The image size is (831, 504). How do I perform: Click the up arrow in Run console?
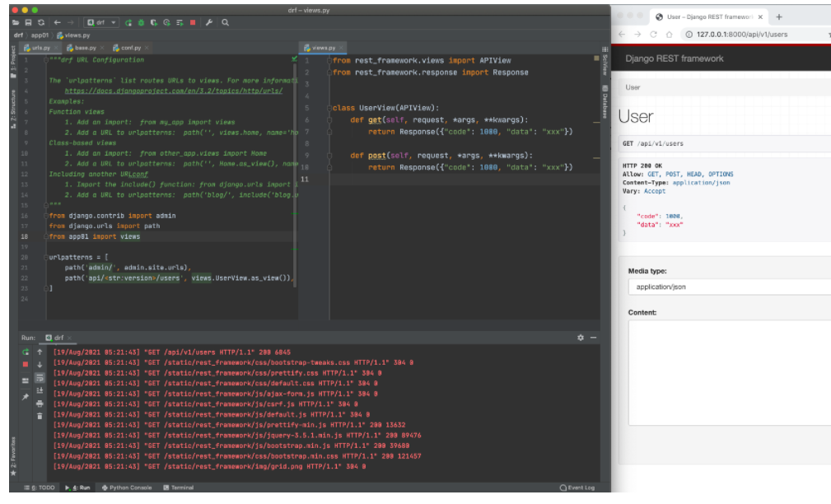tap(40, 352)
